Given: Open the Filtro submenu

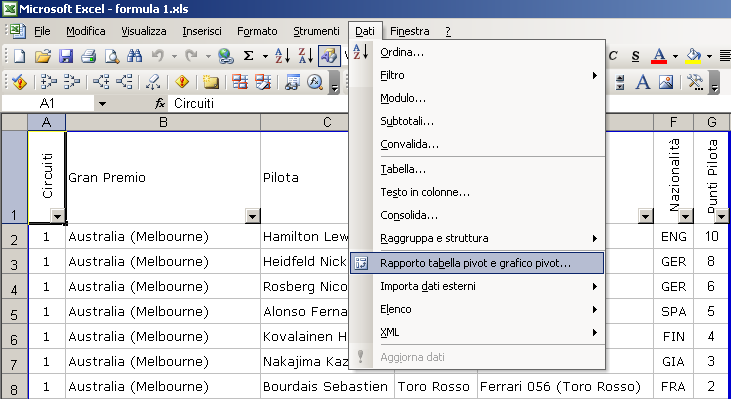Looking at the screenshot, I should coord(477,75).
